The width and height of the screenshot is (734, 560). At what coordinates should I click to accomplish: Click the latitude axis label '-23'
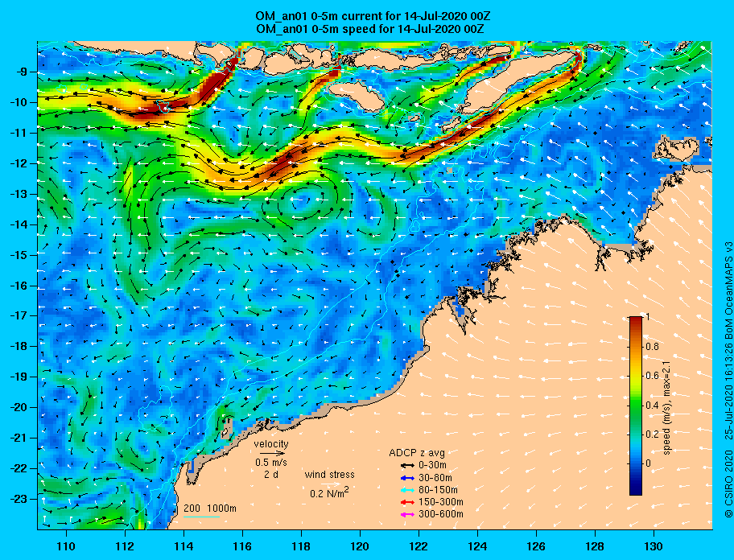coord(19,499)
